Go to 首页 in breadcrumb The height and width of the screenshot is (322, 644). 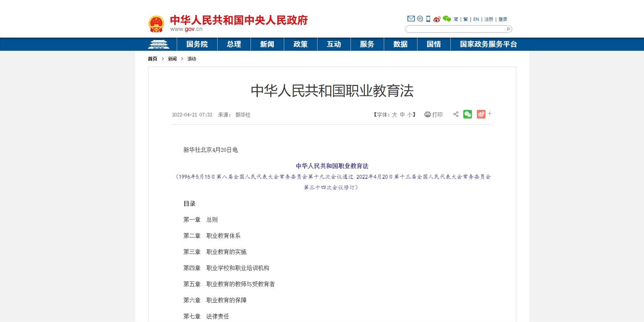tap(153, 59)
